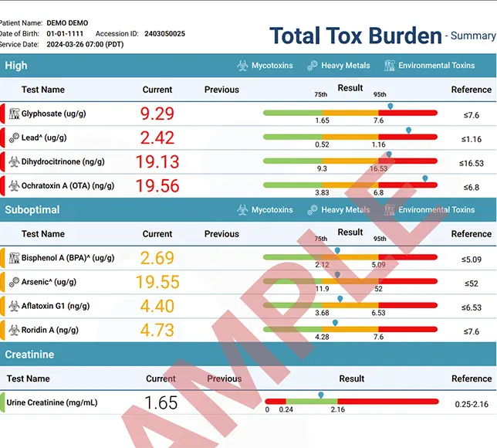Click the environmental toxin icon beside Glyphosate

click(x=14, y=114)
